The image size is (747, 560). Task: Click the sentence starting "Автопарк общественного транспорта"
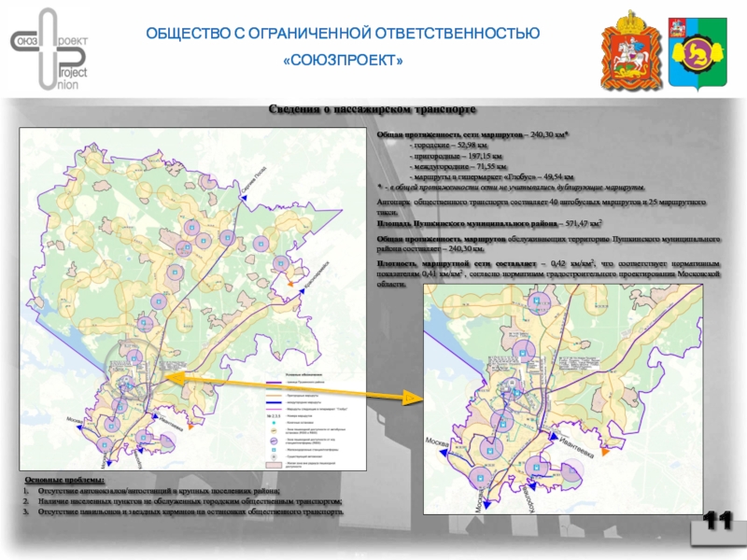(x=542, y=207)
